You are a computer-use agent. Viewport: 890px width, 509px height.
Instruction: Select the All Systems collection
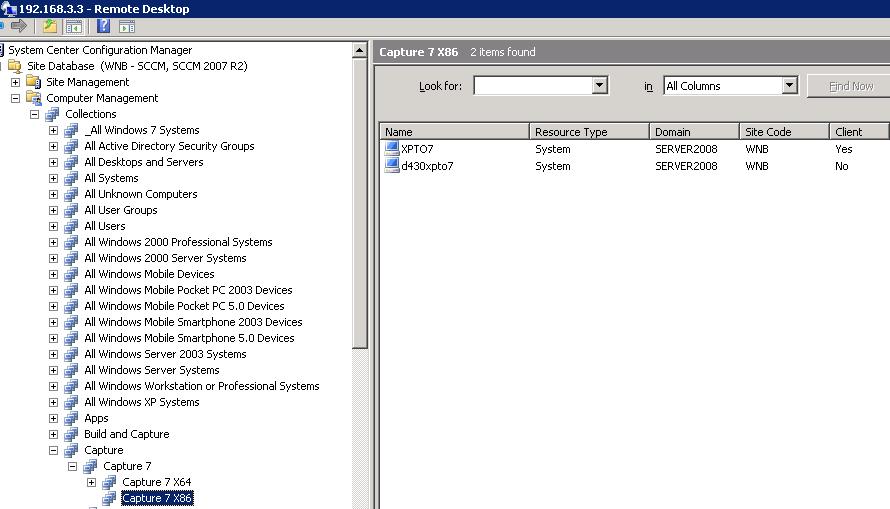[111, 178]
